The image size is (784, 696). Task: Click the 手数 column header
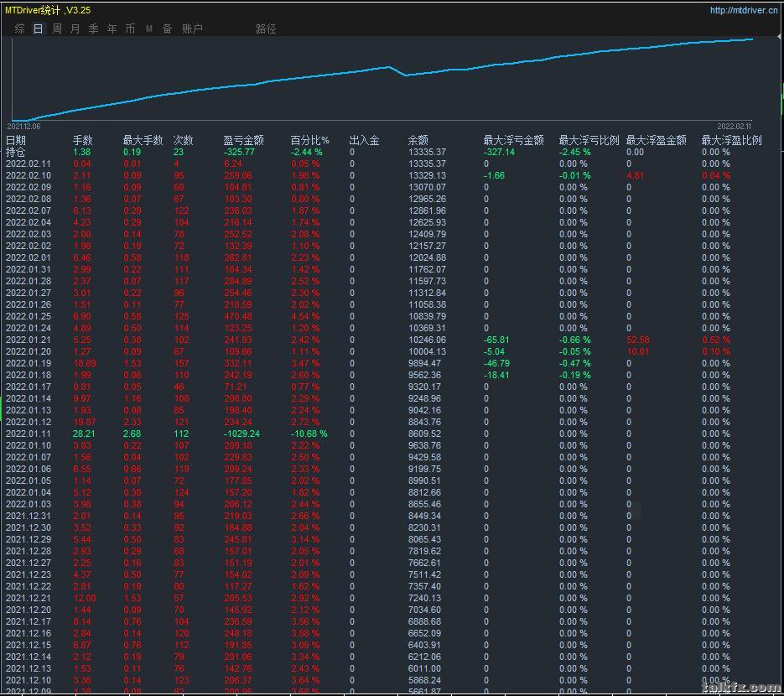pyautogui.click(x=82, y=141)
